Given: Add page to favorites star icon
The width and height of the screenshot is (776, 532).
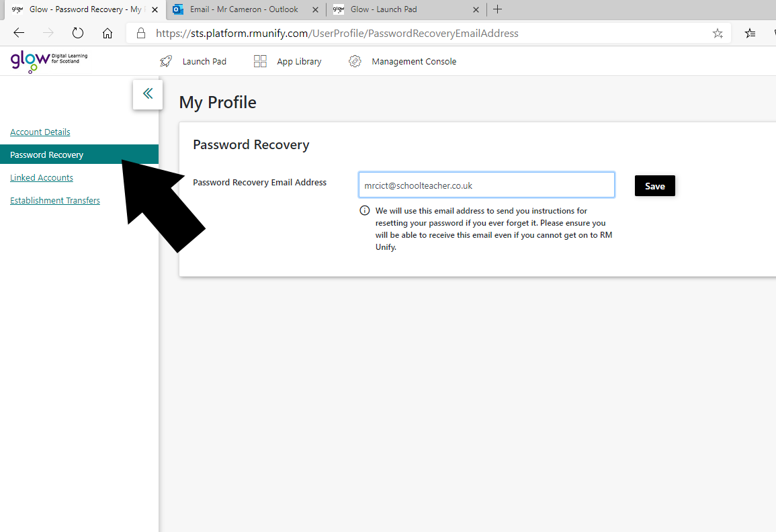Looking at the screenshot, I should (718, 33).
